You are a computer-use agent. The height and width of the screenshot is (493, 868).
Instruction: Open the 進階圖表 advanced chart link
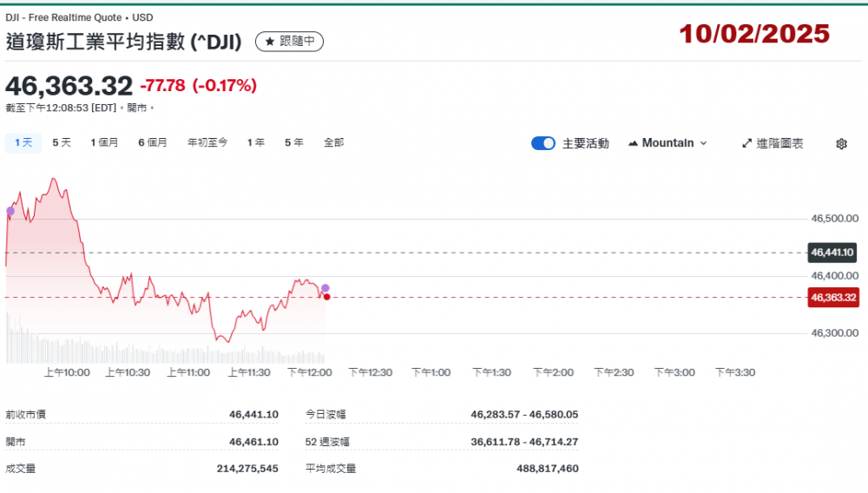tap(779, 143)
